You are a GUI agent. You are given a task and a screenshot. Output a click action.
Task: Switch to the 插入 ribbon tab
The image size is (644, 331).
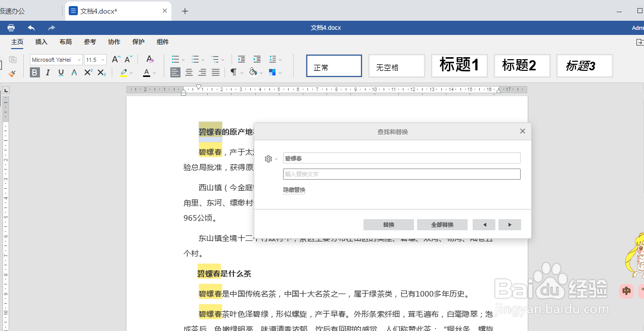(41, 42)
